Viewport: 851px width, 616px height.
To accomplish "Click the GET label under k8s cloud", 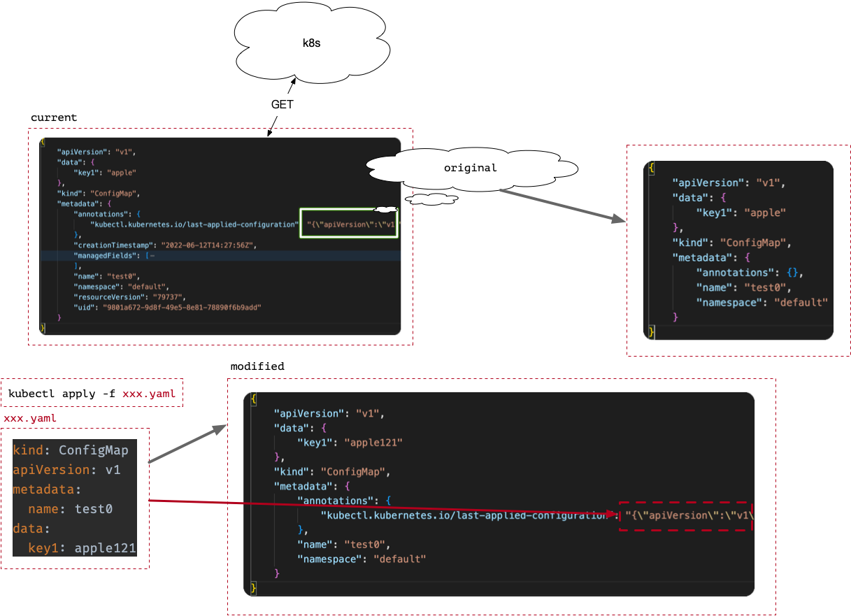I will [283, 104].
